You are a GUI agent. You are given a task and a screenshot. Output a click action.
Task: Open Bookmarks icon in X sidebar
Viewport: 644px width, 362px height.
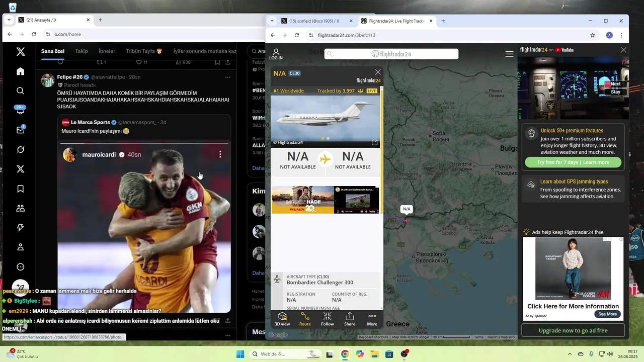pyautogui.click(x=21, y=189)
